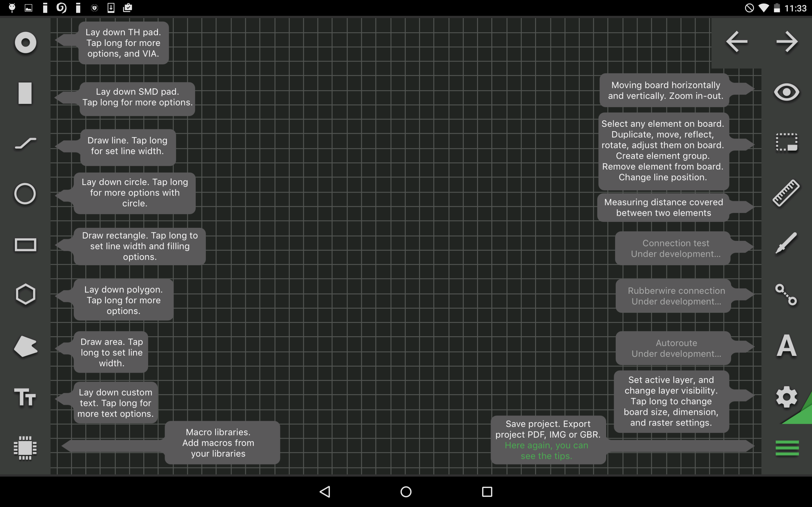Open the green hamburger menu

click(x=787, y=448)
